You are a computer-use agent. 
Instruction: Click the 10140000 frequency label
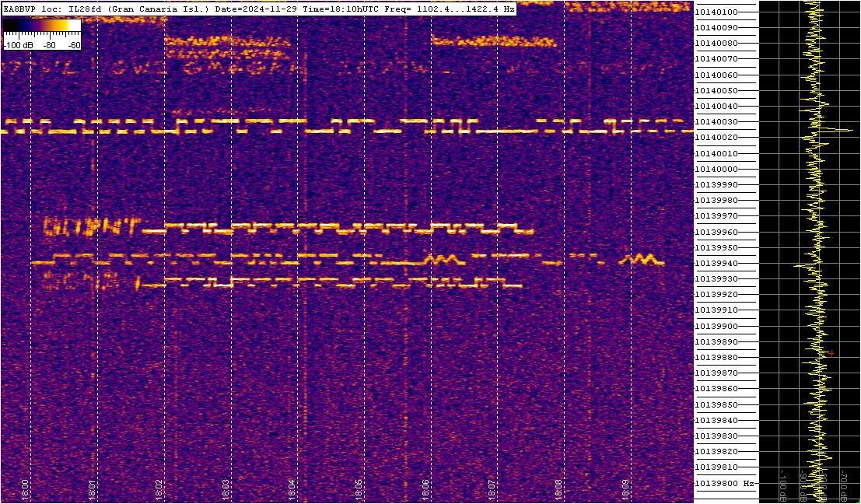pyautogui.click(x=716, y=169)
